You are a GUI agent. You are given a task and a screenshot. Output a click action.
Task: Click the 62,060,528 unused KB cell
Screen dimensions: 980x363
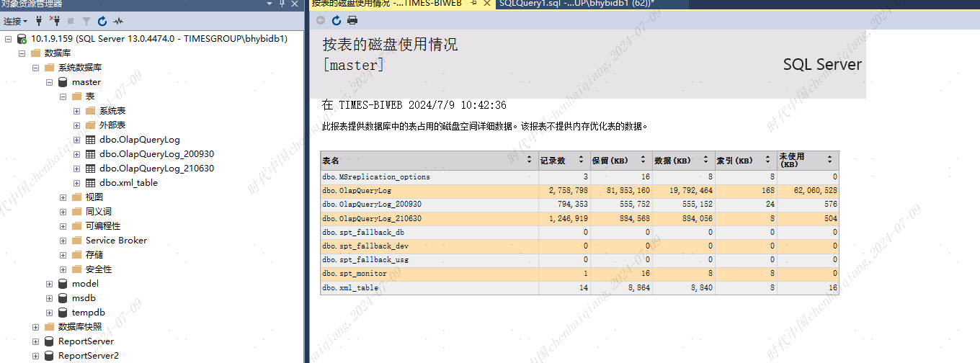point(815,190)
